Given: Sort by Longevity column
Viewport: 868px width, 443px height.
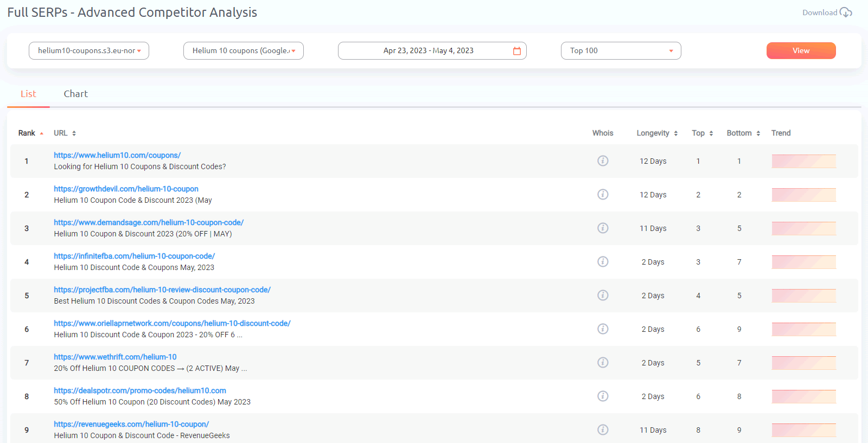Looking at the screenshot, I should (675, 133).
